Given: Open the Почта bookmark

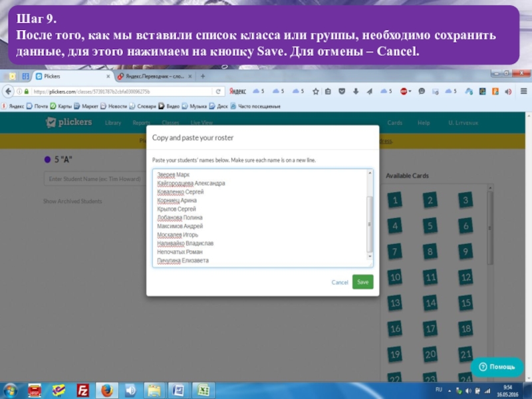Looking at the screenshot, I should tap(37, 106).
